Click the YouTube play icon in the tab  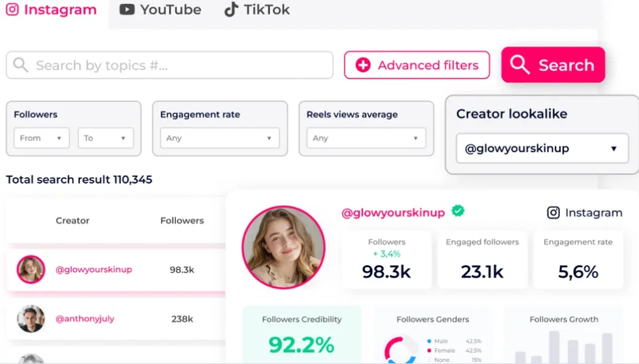click(x=126, y=9)
